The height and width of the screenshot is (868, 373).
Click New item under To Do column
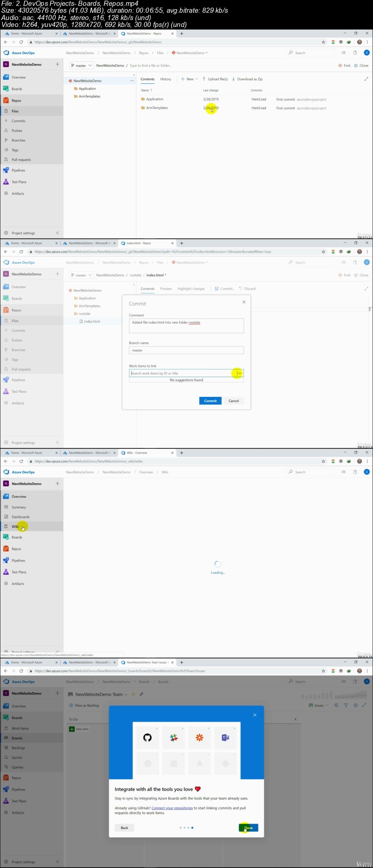pyautogui.click(x=79, y=729)
